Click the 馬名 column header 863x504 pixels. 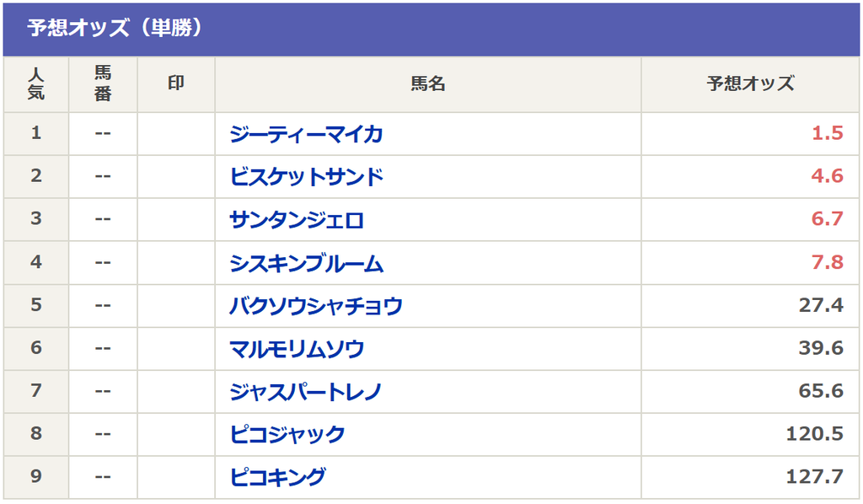pyautogui.click(x=427, y=84)
